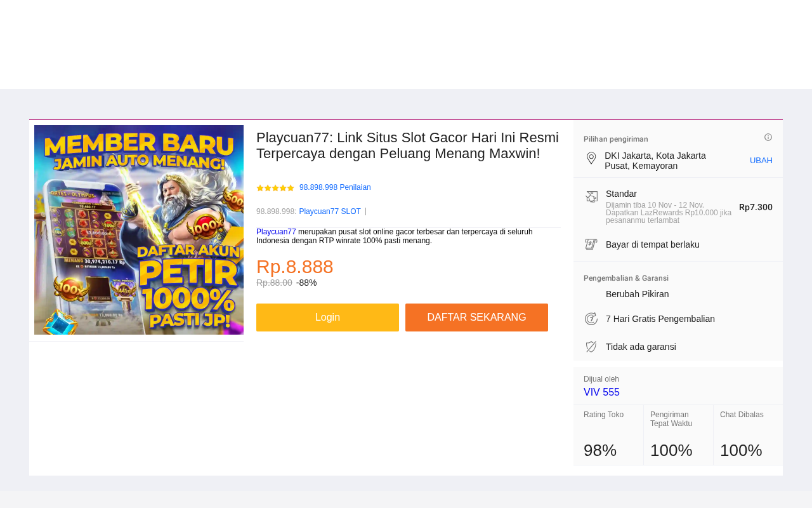Click the Rp.8.888 price text

(x=294, y=267)
